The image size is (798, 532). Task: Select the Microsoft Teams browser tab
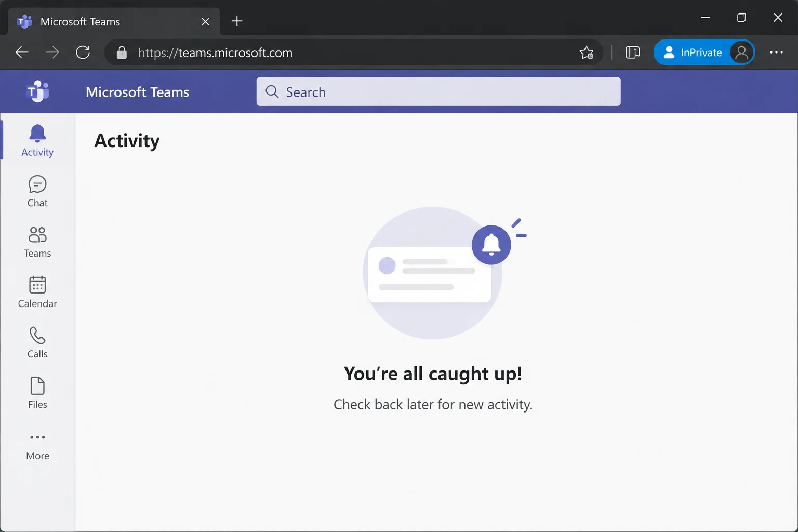click(x=114, y=22)
